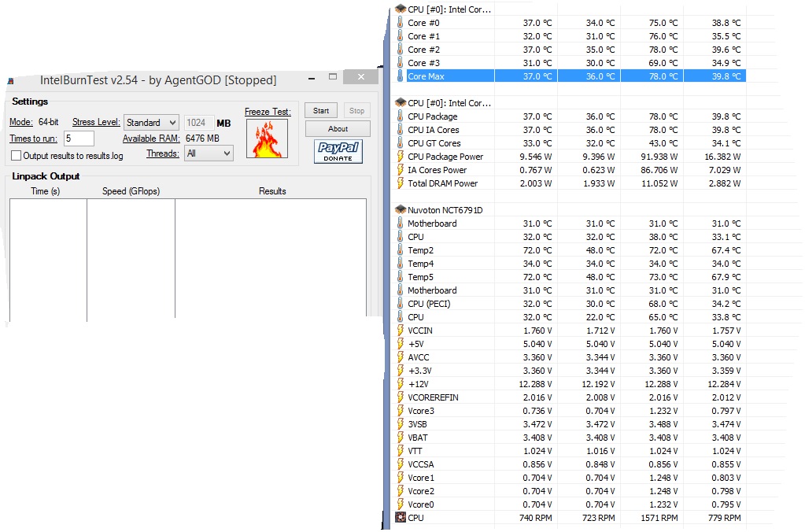Screen dimensions: 805x532
Task: Click the Freeze Test flame image
Action: 267,139
